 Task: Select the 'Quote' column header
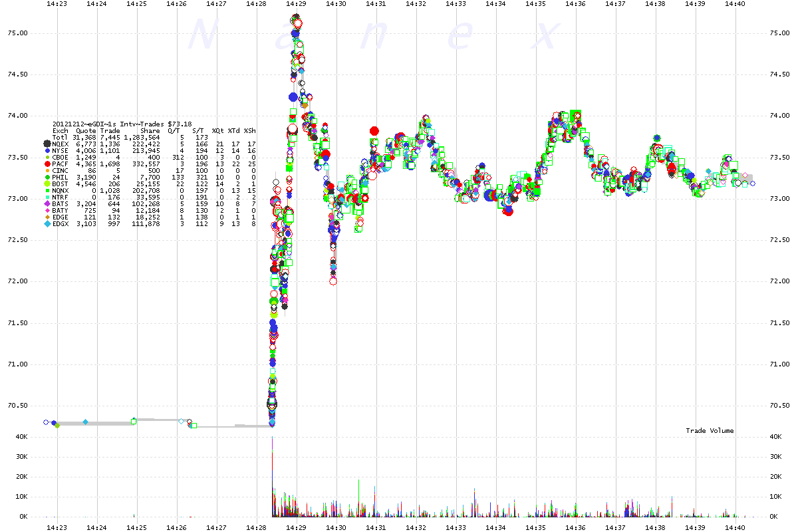point(86,130)
